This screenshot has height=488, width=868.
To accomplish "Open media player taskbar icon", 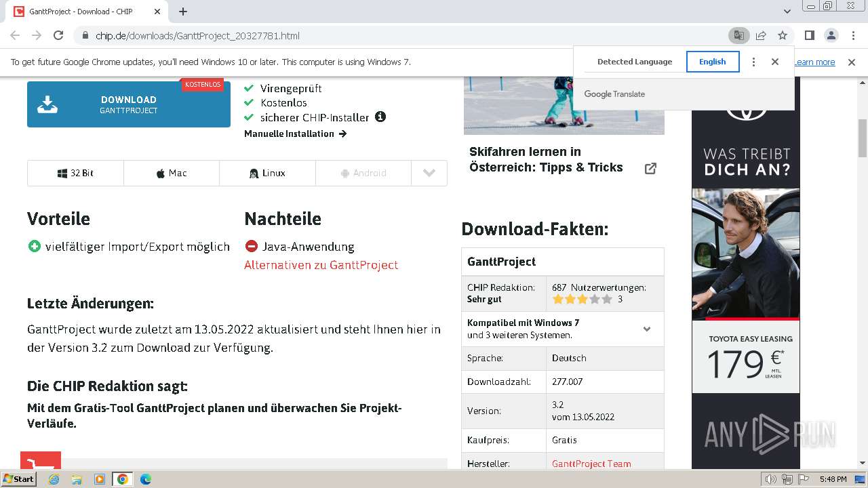I will click(100, 479).
